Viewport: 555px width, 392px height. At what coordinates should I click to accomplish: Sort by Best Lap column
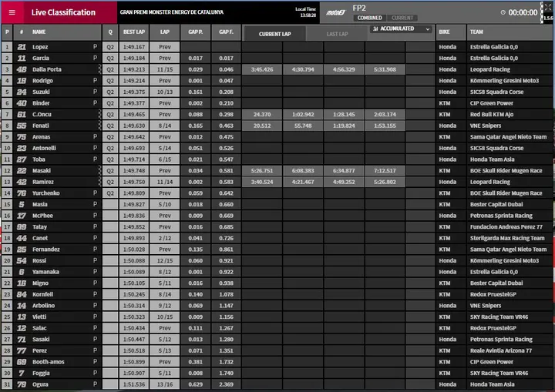[x=134, y=32]
